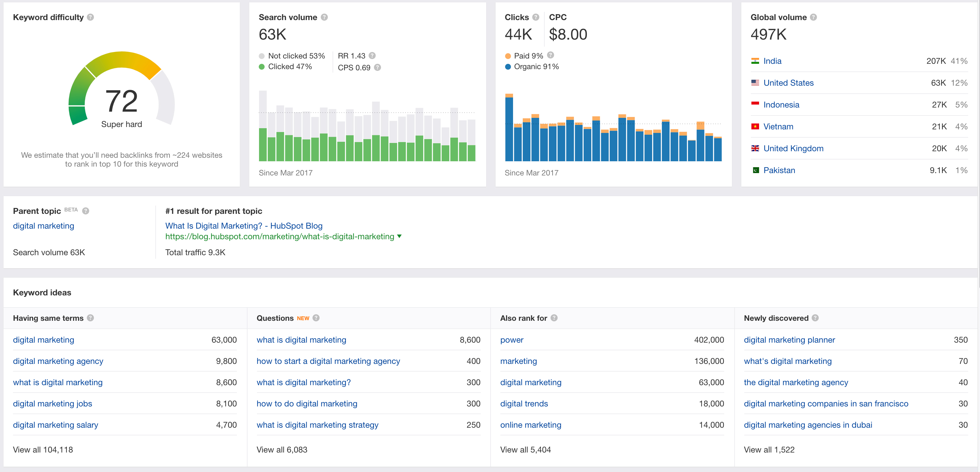Click the $8.00 CPC value
Viewport: 980px width, 472px height.
click(568, 35)
